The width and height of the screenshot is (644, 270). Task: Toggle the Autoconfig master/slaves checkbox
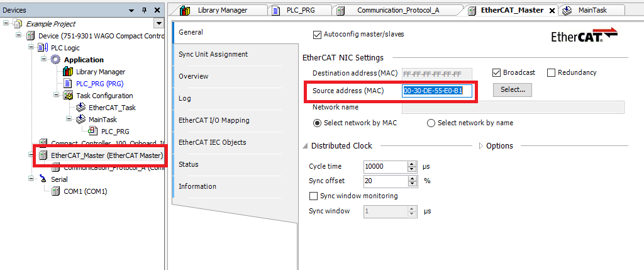317,34
